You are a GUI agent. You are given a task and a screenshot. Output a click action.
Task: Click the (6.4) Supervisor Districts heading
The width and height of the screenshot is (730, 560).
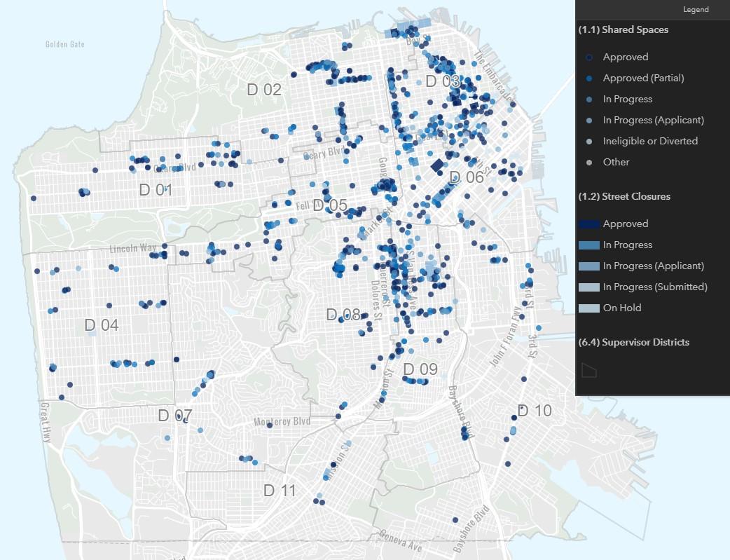634,342
